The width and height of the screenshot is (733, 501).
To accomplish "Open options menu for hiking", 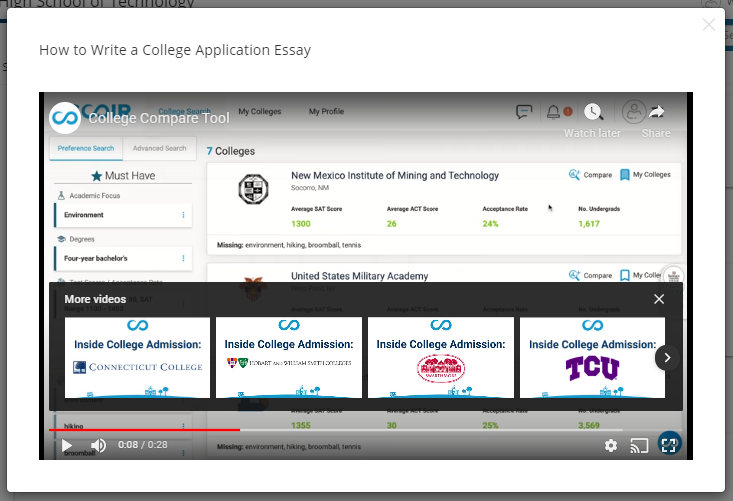I will pyautogui.click(x=183, y=426).
